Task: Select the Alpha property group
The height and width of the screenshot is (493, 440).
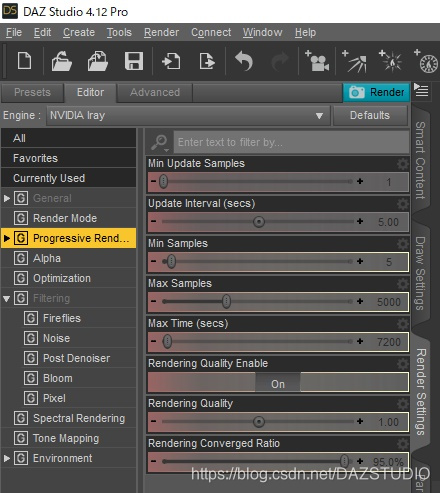Action: tap(68, 258)
